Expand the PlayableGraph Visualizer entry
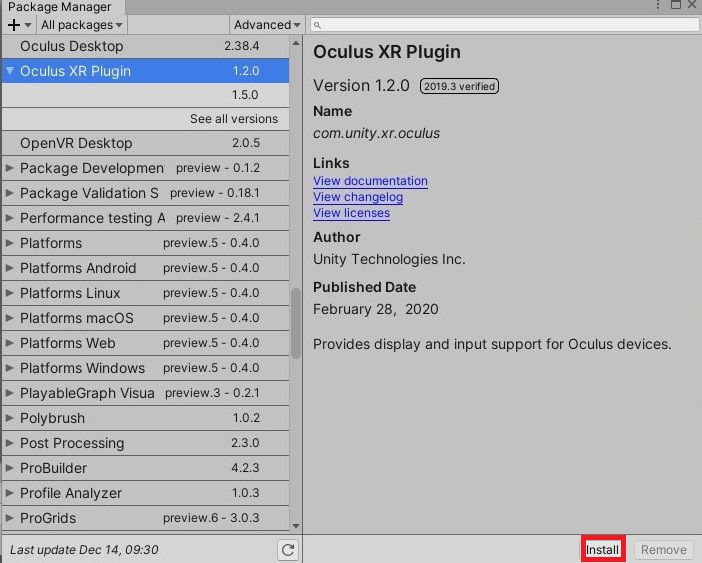Image resolution: width=702 pixels, height=563 pixels. (9, 393)
